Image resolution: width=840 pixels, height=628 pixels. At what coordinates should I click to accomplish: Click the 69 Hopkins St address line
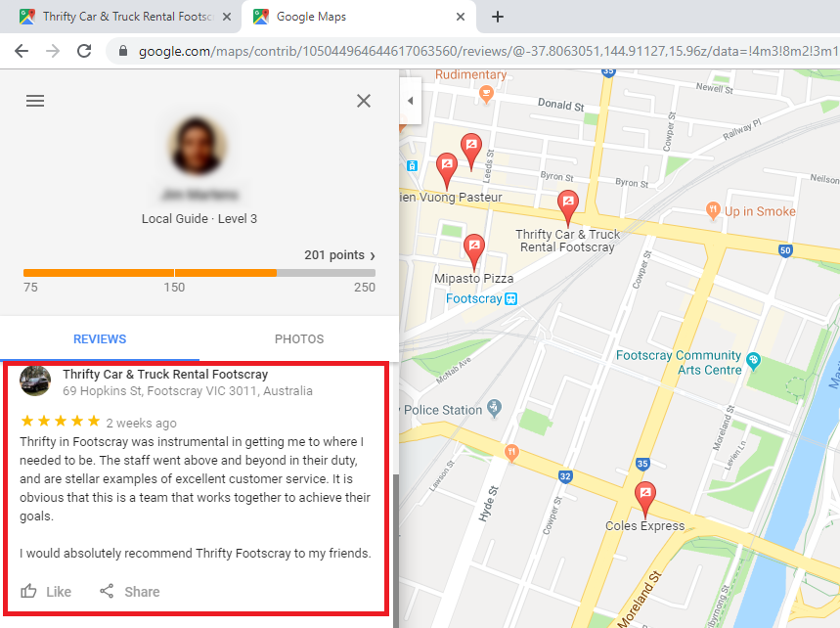(188, 391)
